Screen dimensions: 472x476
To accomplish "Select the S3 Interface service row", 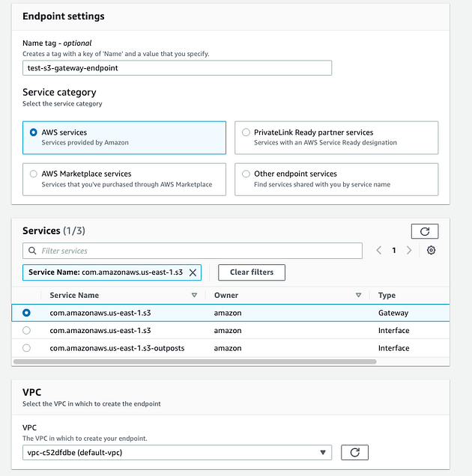I will (27, 330).
